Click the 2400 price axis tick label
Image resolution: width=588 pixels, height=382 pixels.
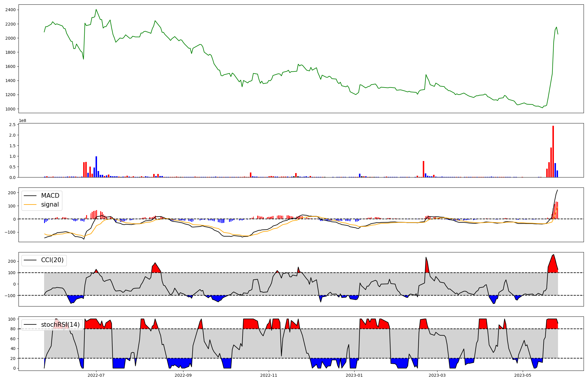[x=11, y=10]
